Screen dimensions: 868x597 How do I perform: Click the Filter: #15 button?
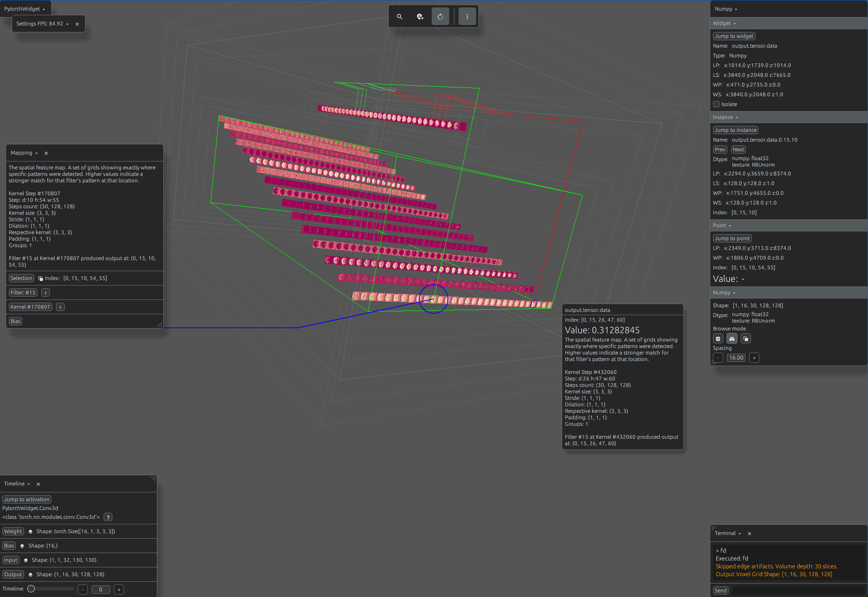click(x=23, y=293)
